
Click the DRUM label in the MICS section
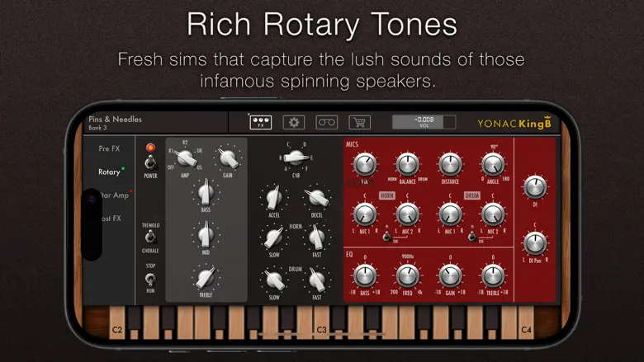click(x=472, y=195)
